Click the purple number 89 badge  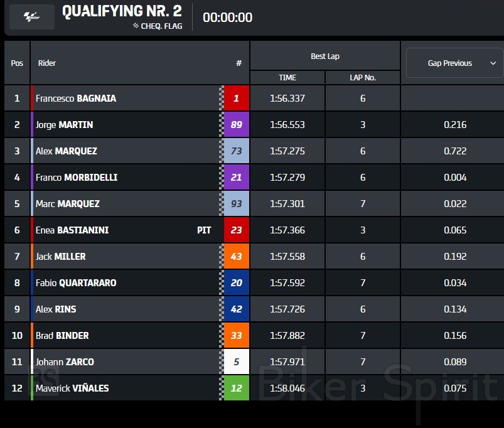(236, 125)
